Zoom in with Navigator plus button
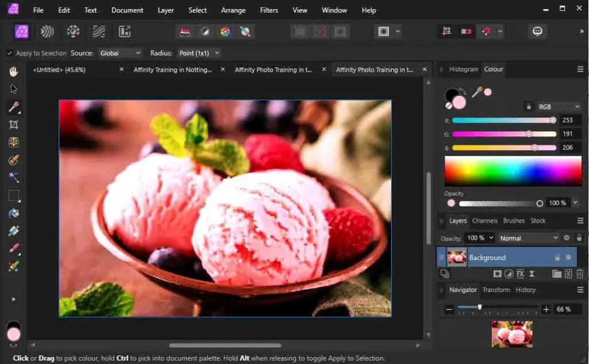This screenshot has width=589, height=364. click(x=546, y=309)
